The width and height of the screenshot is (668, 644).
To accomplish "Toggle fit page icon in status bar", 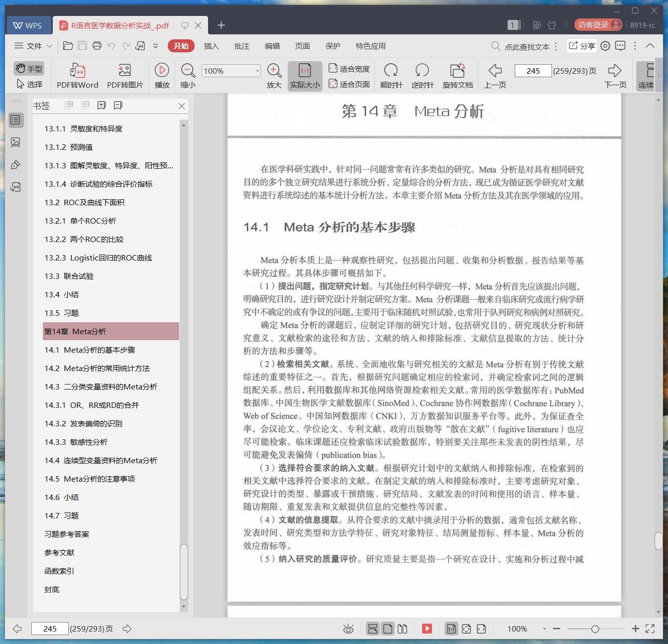I will 466,629.
